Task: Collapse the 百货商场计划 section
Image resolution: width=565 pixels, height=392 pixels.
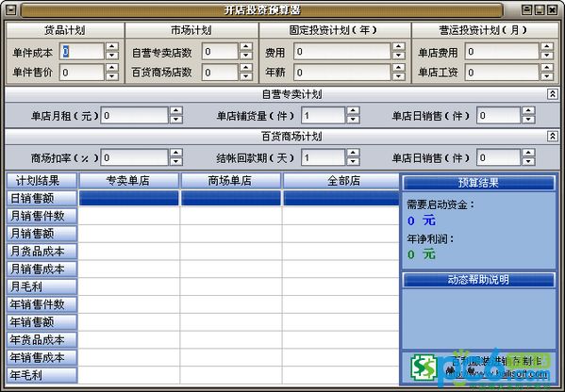Action: pyautogui.click(x=553, y=136)
